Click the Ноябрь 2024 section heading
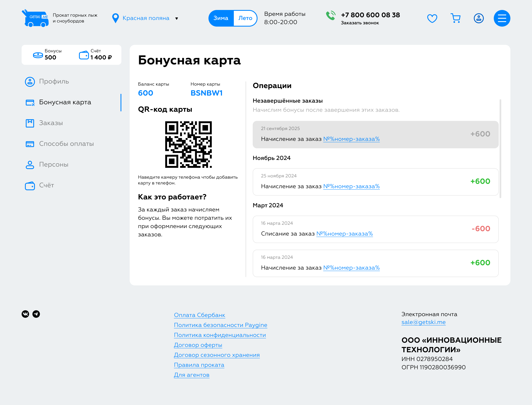 pyautogui.click(x=272, y=158)
